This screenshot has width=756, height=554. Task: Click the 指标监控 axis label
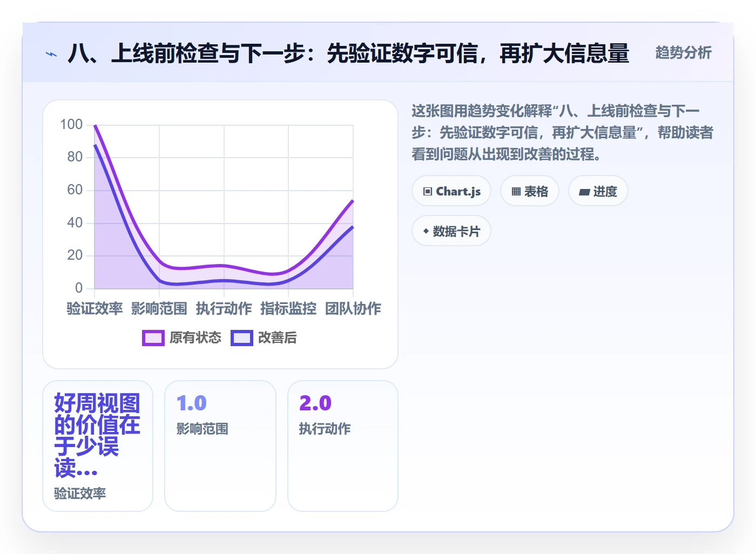288,308
